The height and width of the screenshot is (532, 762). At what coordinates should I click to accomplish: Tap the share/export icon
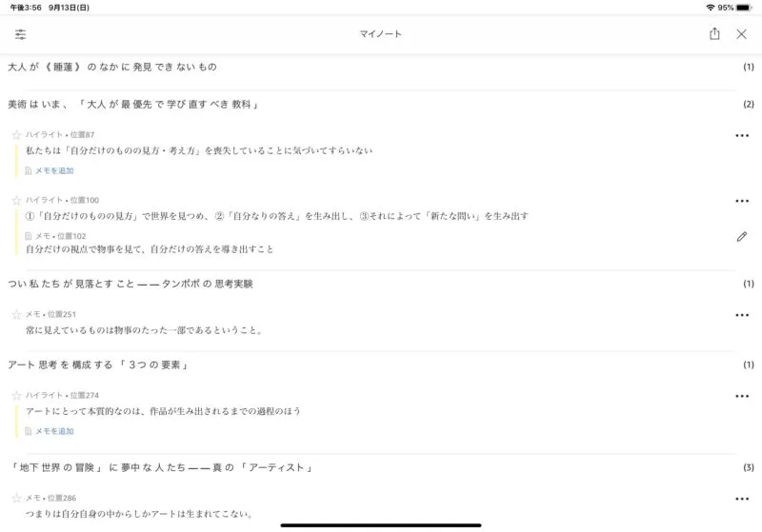point(714,33)
